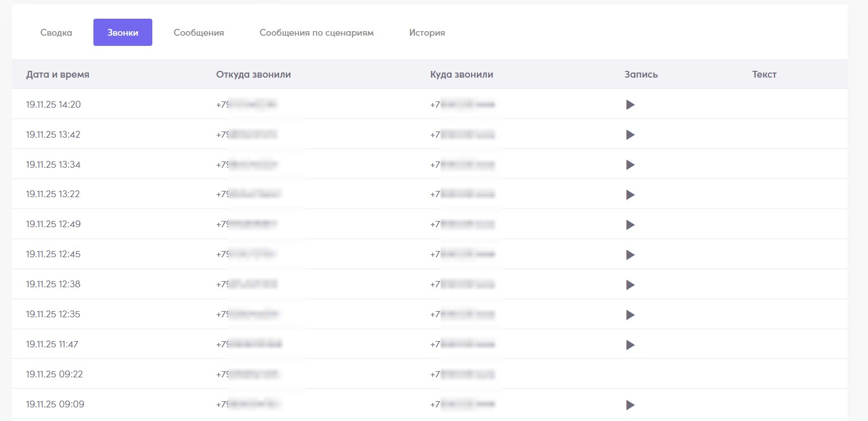The width and height of the screenshot is (868, 421).
Task: Play the recording for the 19.11.25 12:45 call
Action: point(630,255)
